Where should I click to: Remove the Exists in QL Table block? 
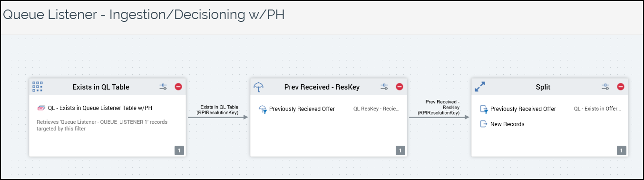[178, 87]
